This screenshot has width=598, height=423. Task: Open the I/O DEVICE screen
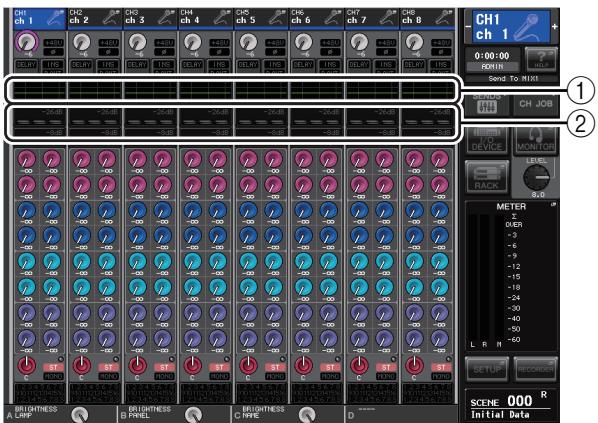pyautogui.click(x=487, y=141)
